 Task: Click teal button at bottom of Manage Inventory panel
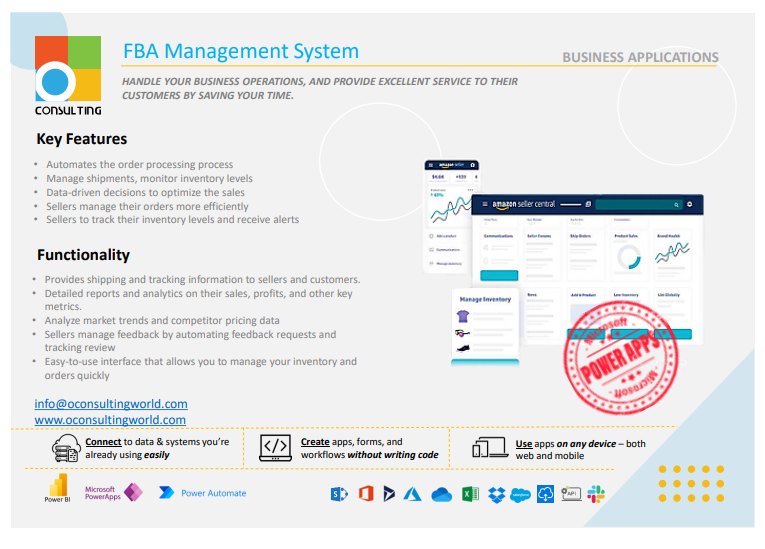point(485,362)
